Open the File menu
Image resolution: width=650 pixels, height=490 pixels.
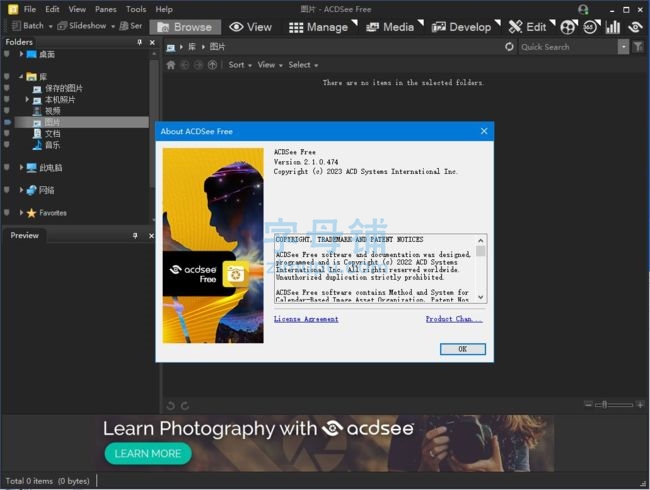(29, 9)
